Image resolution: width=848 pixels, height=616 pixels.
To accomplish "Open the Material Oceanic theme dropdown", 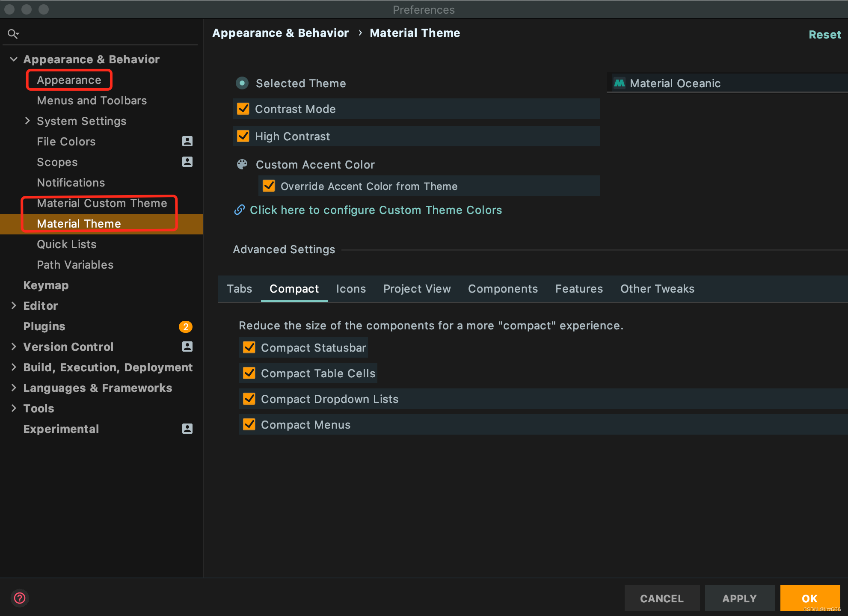I will [727, 83].
